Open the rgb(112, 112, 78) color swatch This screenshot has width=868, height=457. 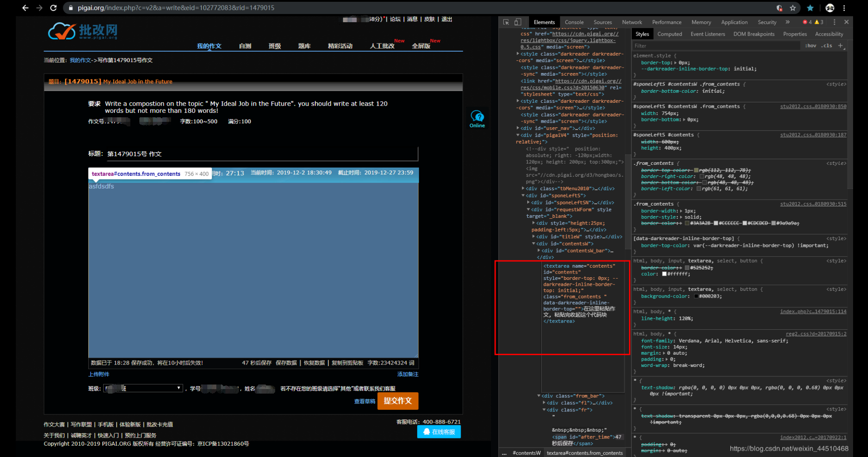pos(696,170)
